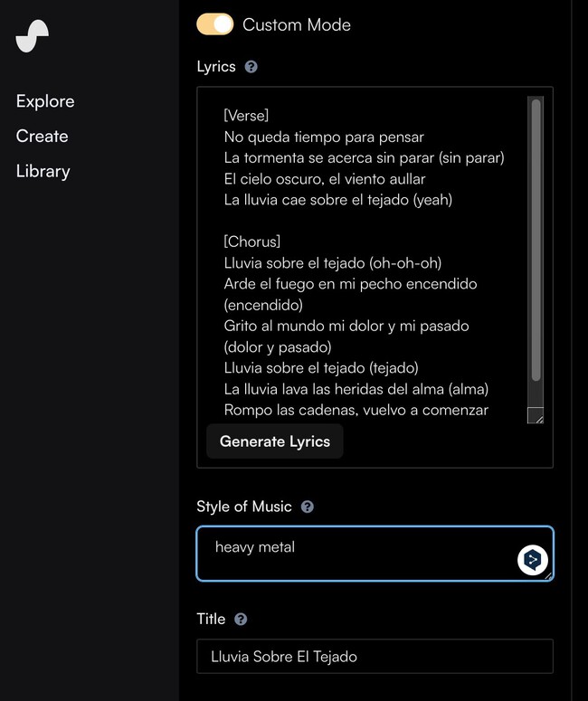Toggle Custom Mode switch off
This screenshot has width=588, height=701.
pos(215,24)
